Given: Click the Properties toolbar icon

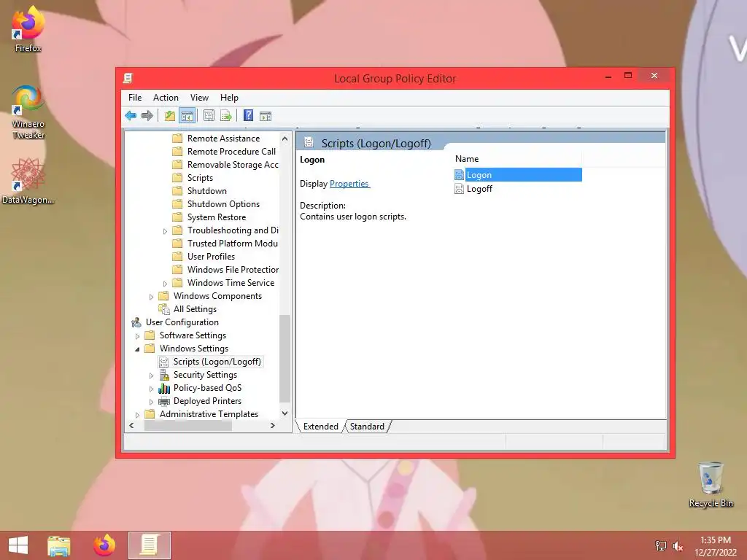Looking at the screenshot, I should 209,116.
